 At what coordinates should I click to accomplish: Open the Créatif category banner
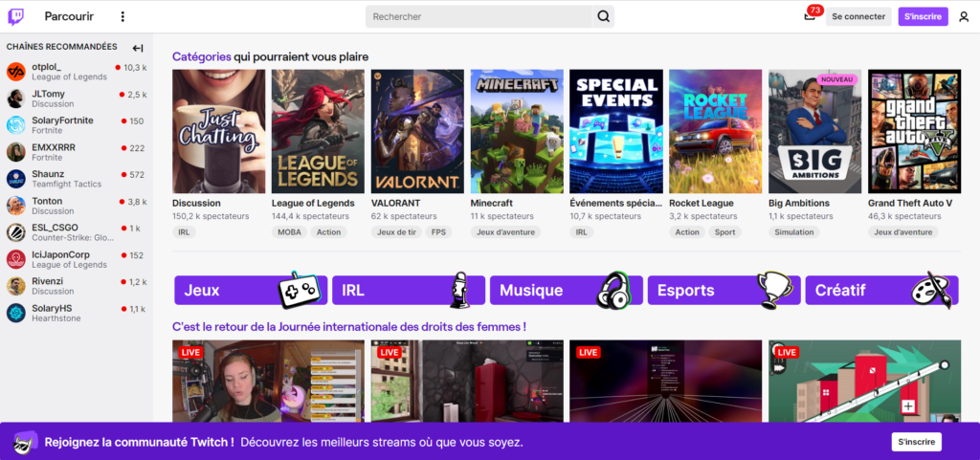coord(881,290)
